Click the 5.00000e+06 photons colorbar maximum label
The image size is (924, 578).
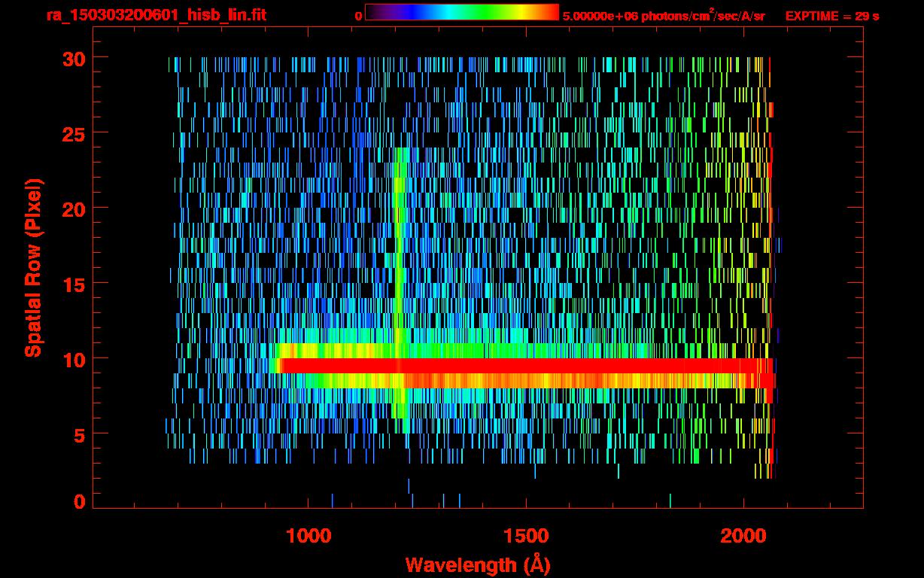(664, 15)
